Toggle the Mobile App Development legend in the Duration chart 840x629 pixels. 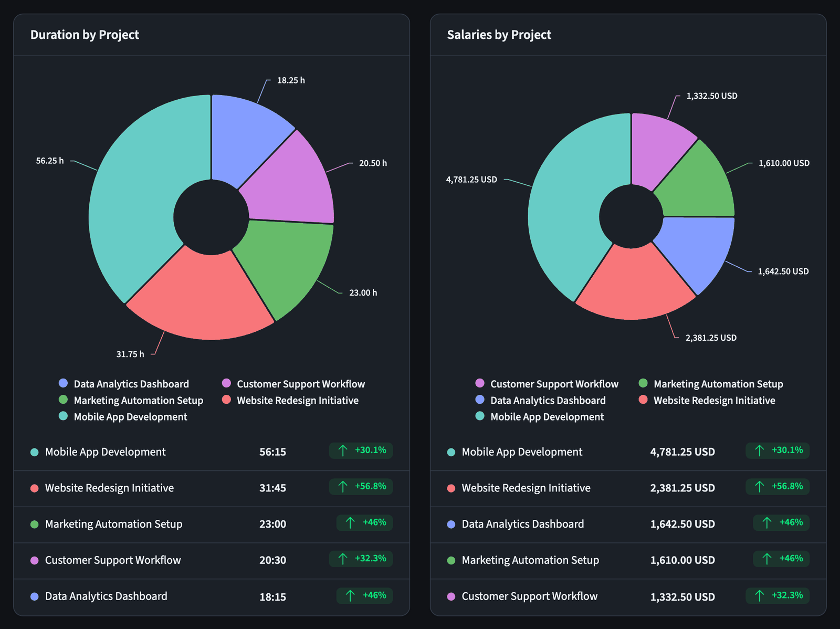[x=123, y=416]
